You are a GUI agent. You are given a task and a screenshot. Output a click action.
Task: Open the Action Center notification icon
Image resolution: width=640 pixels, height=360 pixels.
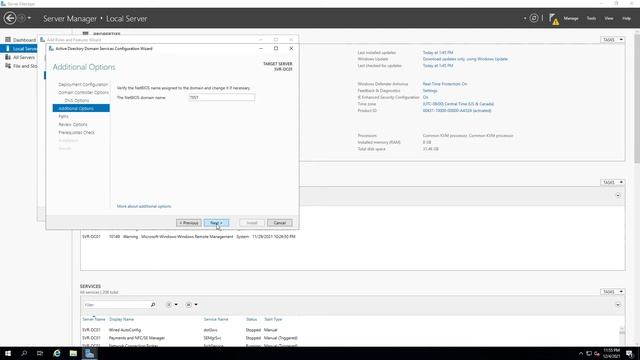point(629,353)
